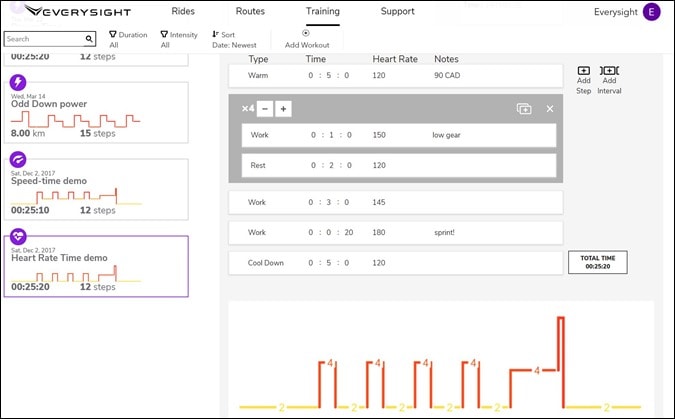The width and height of the screenshot is (675, 419).
Task: Click the search magnifier icon
Action: (x=89, y=39)
